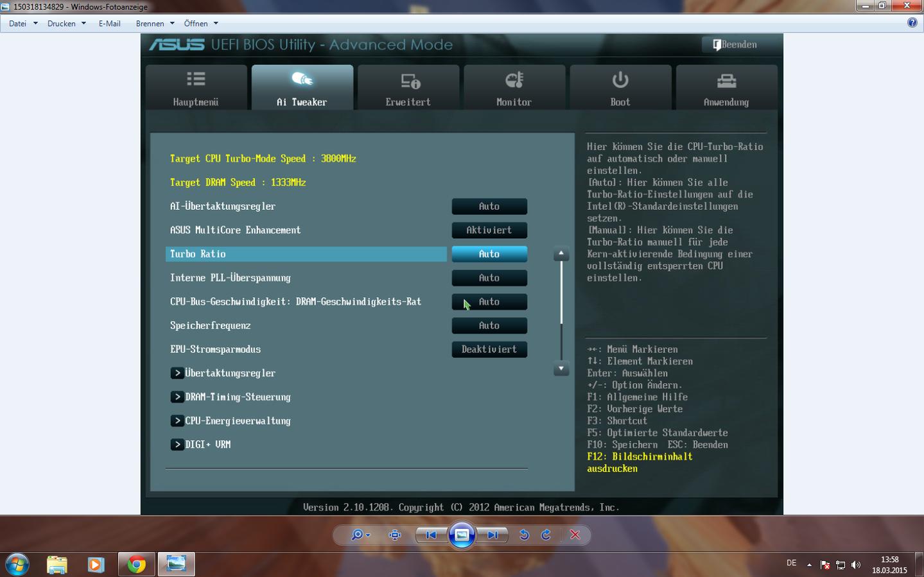The image size is (924, 577).
Task: Open Windows Explorer from the taskbar
Action: pyautogui.click(x=57, y=564)
